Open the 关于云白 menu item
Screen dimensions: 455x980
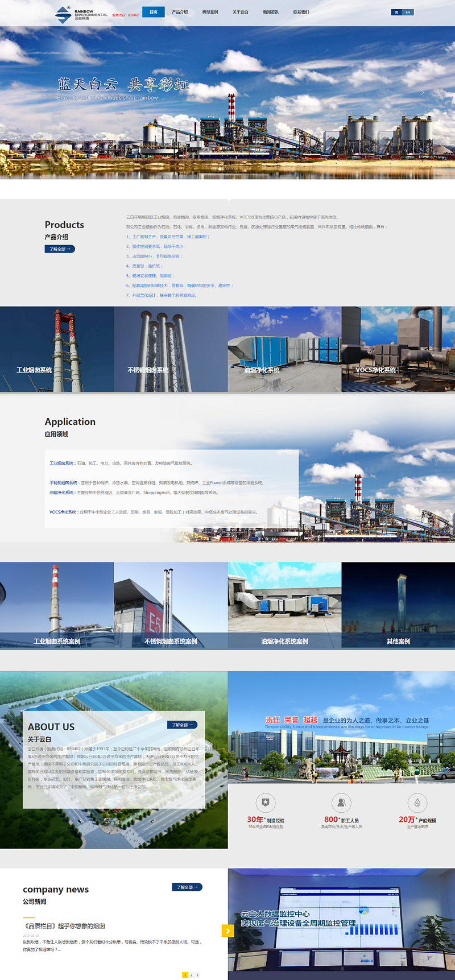240,12
